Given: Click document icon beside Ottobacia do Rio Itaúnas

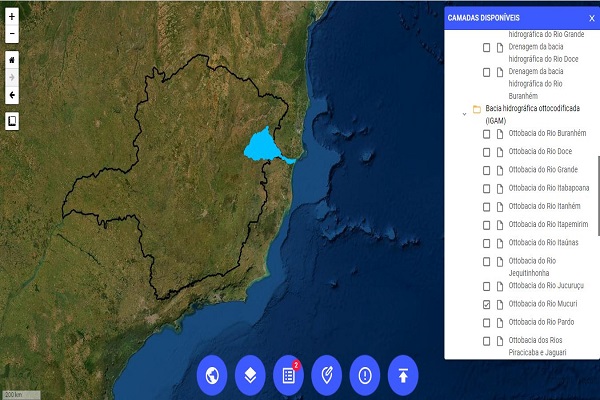Looking at the screenshot, I should 500,243.
